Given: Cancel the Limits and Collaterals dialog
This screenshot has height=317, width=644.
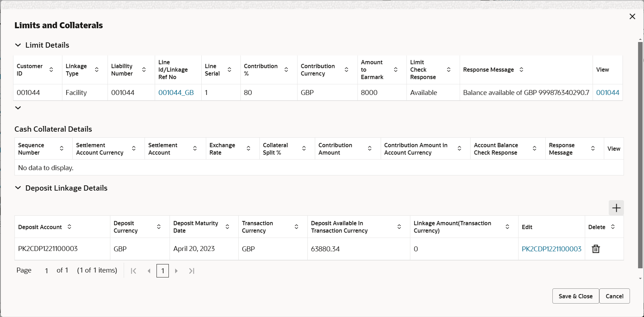Looking at the screenshot, I should [614, 296].
